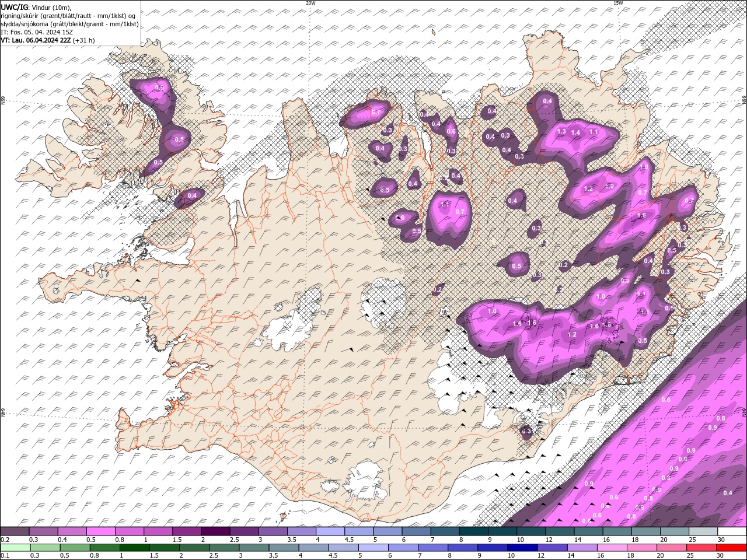This screenshot has width=747, height=560.
Task: Pick the deep blue 10–12 swatch, lower legend row
Action: (523, 548)
